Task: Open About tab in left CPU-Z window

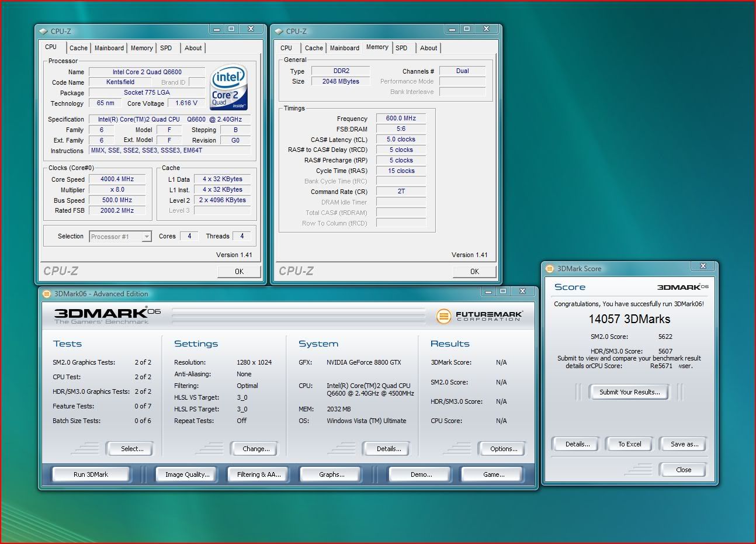Action: click(193, 48)
